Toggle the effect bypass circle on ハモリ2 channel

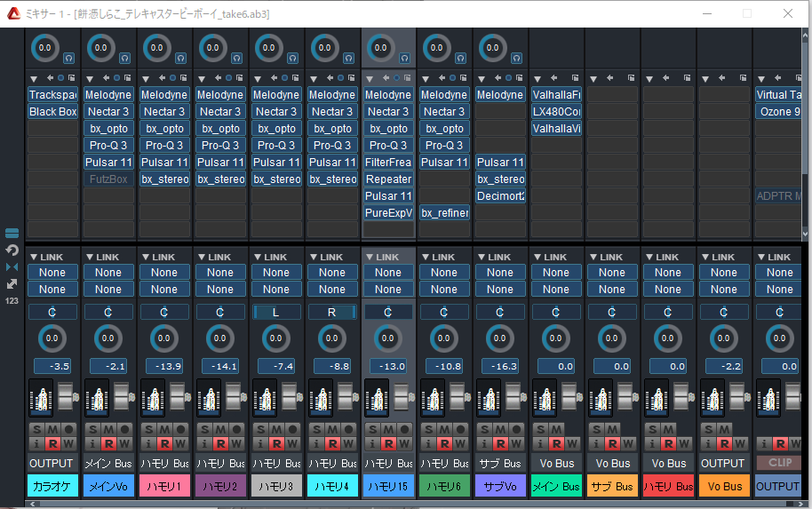point(229,77)
